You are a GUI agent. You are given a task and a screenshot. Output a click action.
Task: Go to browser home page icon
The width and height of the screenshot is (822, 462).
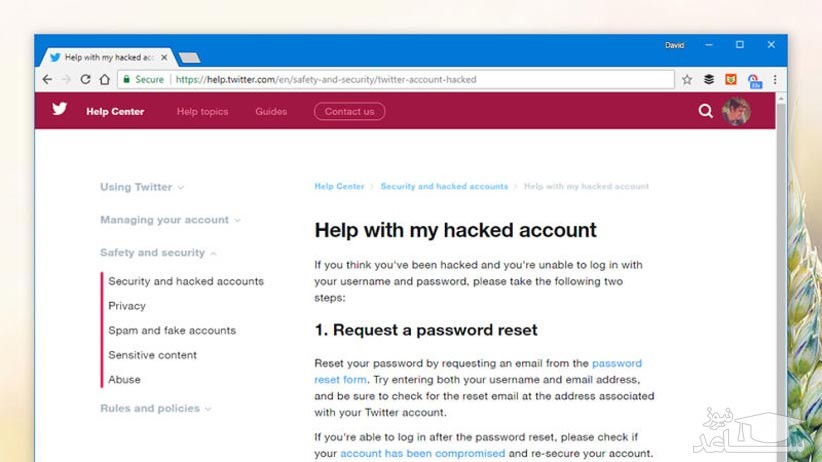[x=105, y=80]
